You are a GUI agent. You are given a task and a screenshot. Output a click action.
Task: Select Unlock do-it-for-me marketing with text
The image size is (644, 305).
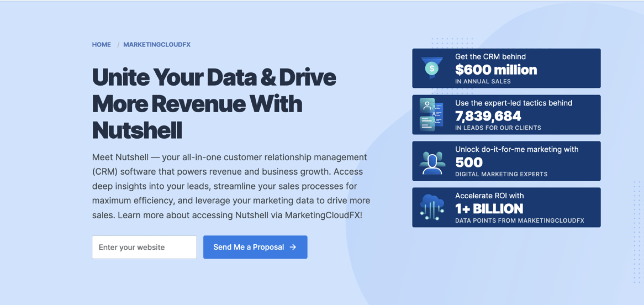[x=516, y=149]
